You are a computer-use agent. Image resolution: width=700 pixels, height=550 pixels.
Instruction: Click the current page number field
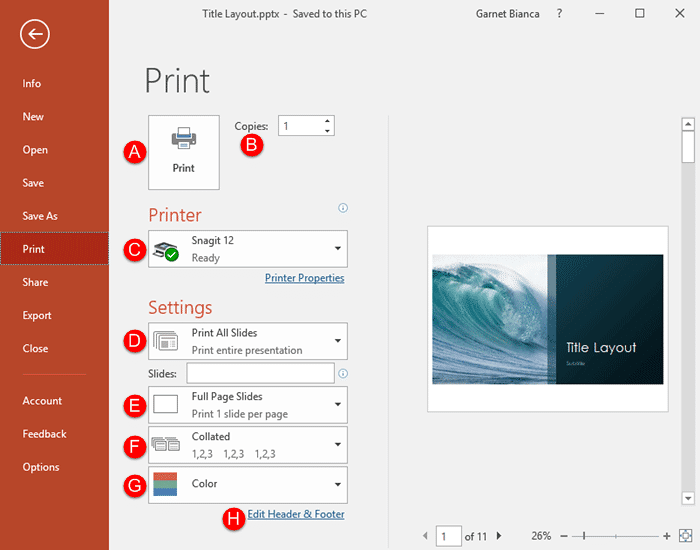tap(449, 536)
